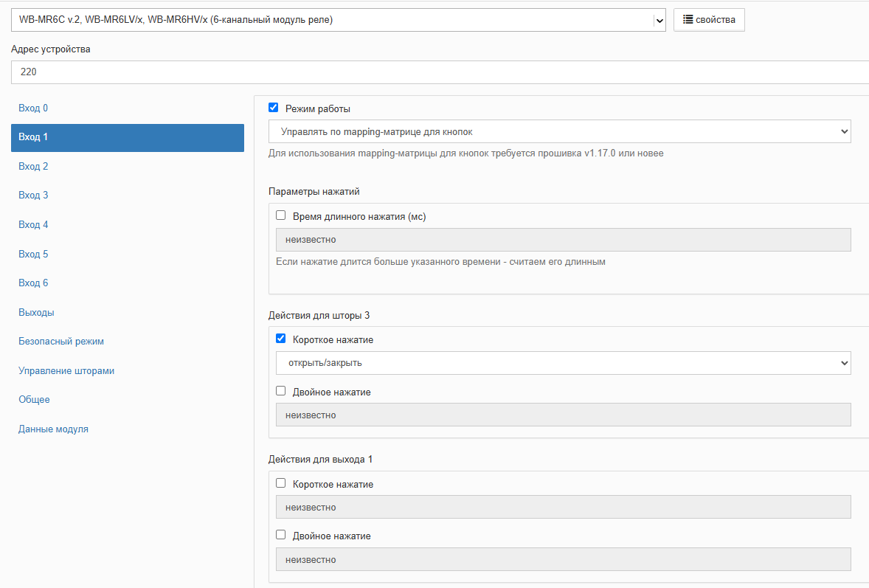Open the Выходы section
The image size is (869, 588).
coord(36,313)
